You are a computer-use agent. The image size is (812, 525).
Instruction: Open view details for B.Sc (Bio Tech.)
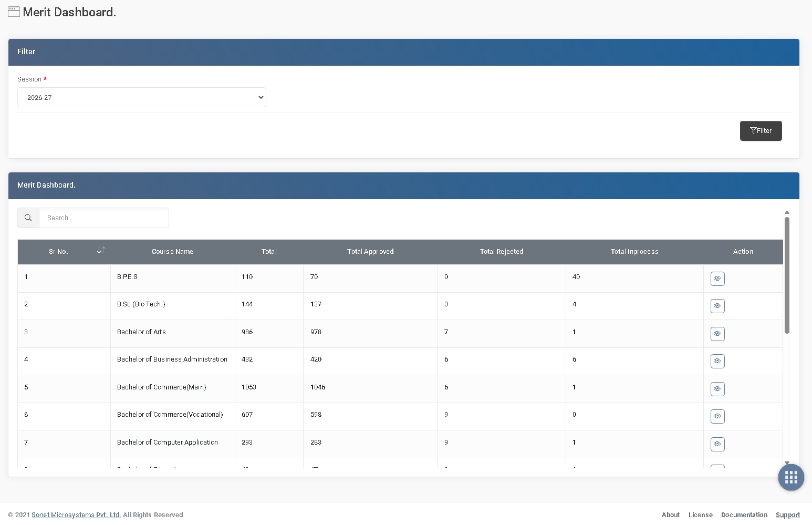click(717, 306)
